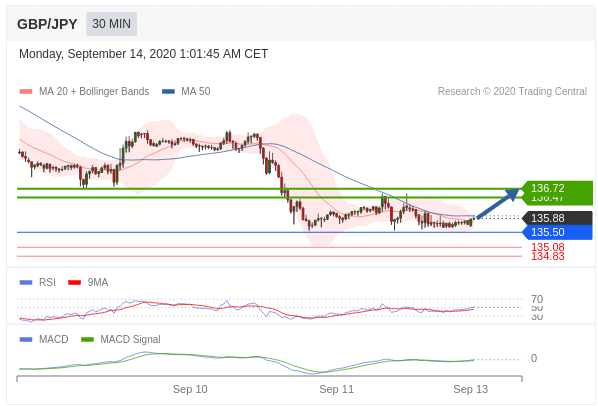
Task: Select the 135.50 blue pivot label
Action: tap(556, 232)
